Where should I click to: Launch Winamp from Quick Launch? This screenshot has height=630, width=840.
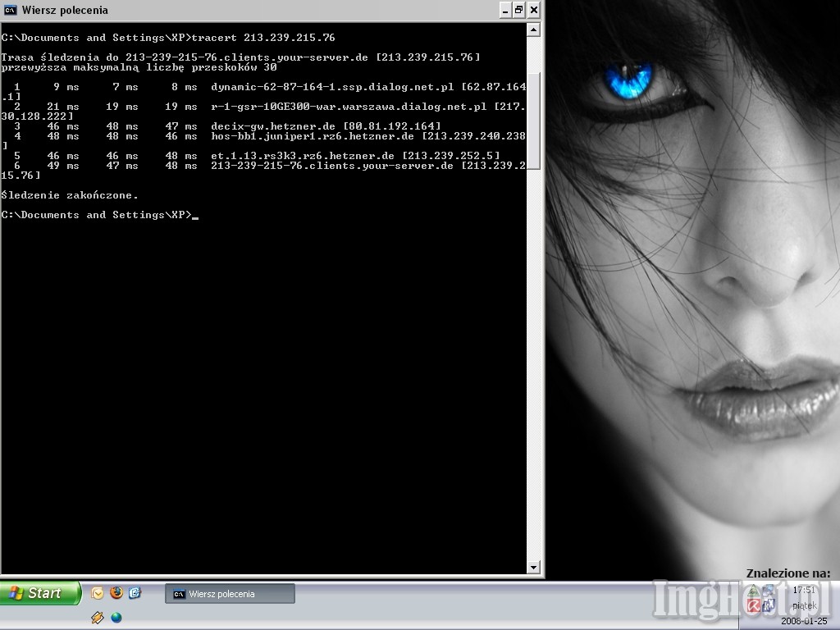tap(97, 618)
